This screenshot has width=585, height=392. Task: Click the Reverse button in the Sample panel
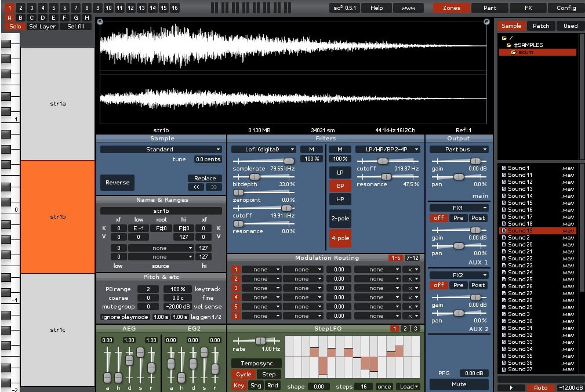pos(117,182)
